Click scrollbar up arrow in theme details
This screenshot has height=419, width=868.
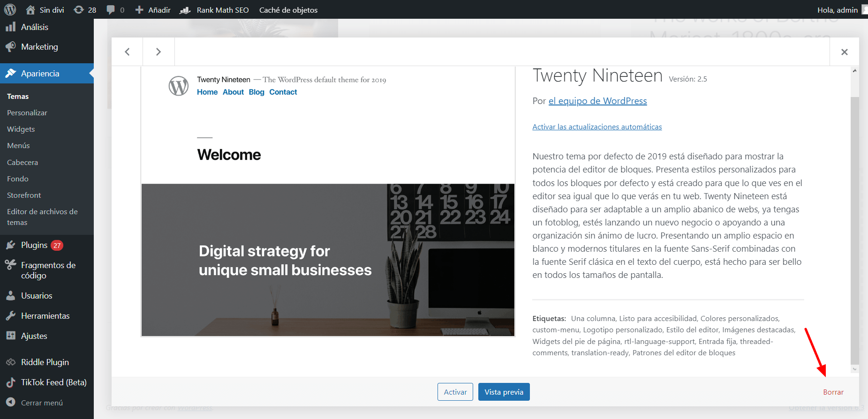pyautogui.click(x=855, y=71)
